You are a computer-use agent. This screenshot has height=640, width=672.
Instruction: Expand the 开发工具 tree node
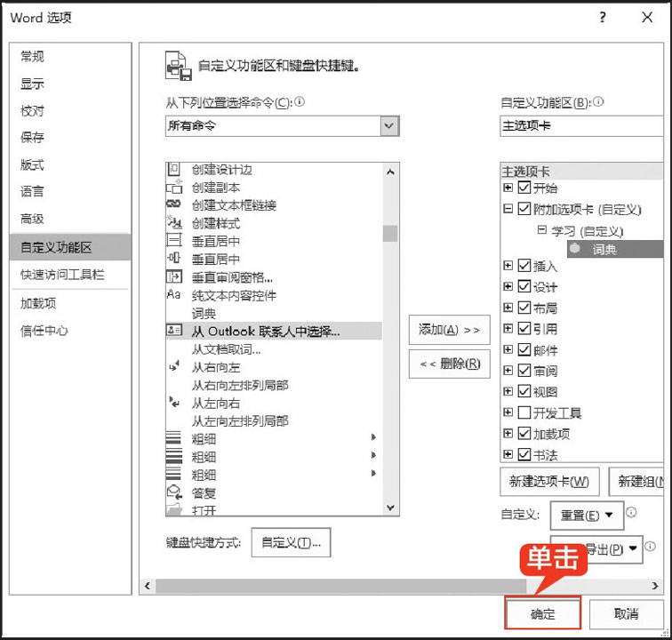tap(508, 412)
